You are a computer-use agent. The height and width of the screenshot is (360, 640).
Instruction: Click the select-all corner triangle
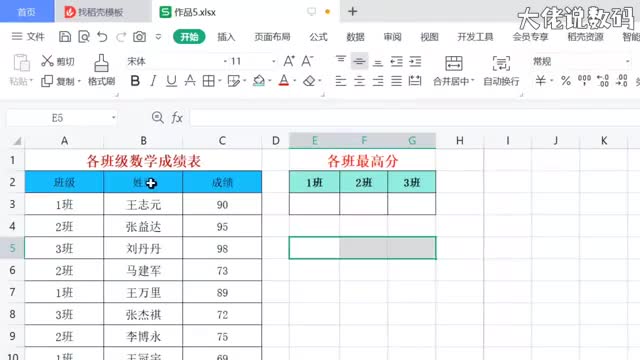point(17,141)
